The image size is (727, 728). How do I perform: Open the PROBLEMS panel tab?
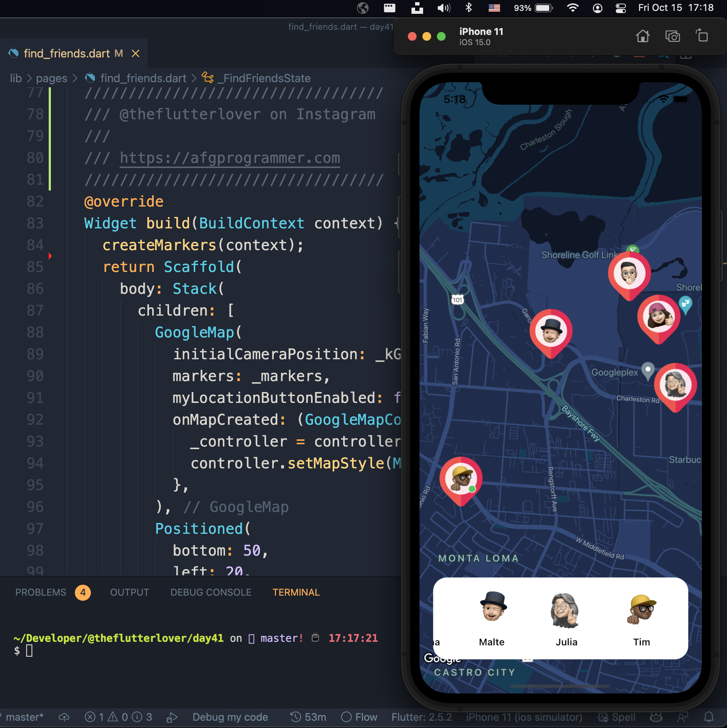click(41, 592)
